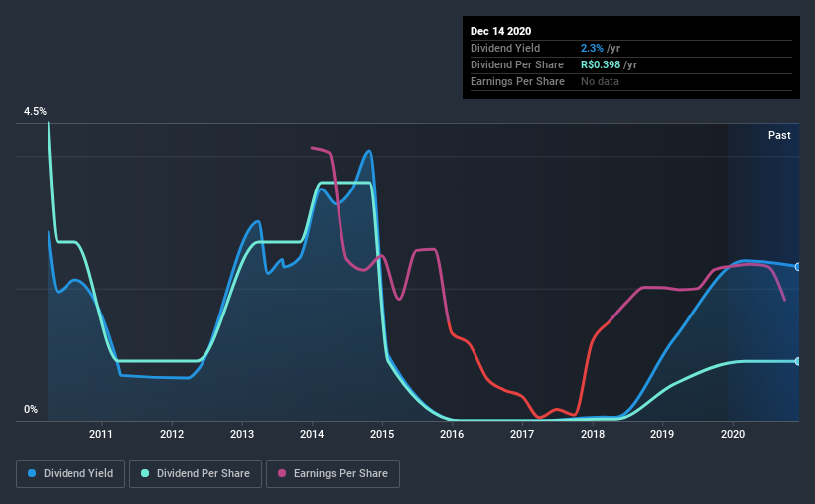Click the pink Earnings Per Share legend dot
This screenshot has width=815, height=504.
[282, 473]
